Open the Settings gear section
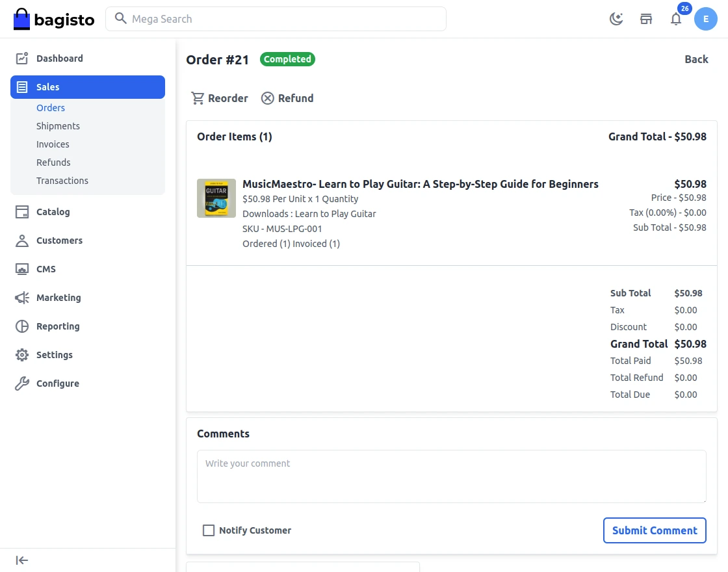Viewport: 728px width, 572px height. (54, 355)
